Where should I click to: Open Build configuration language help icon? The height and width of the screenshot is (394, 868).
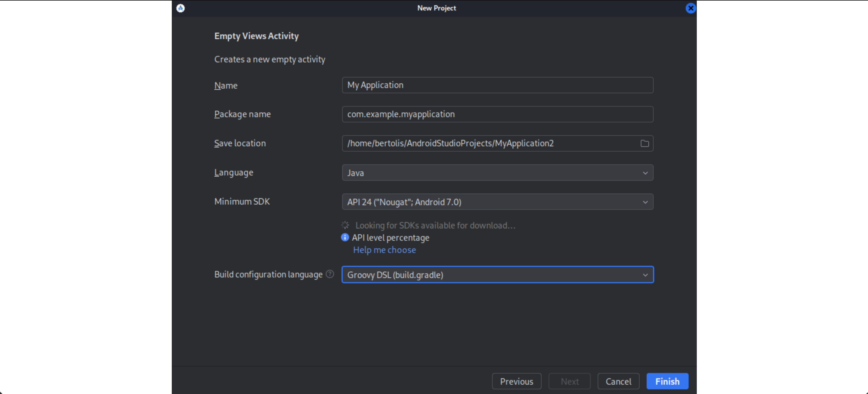pyautogui.click(x=330, y=274)
